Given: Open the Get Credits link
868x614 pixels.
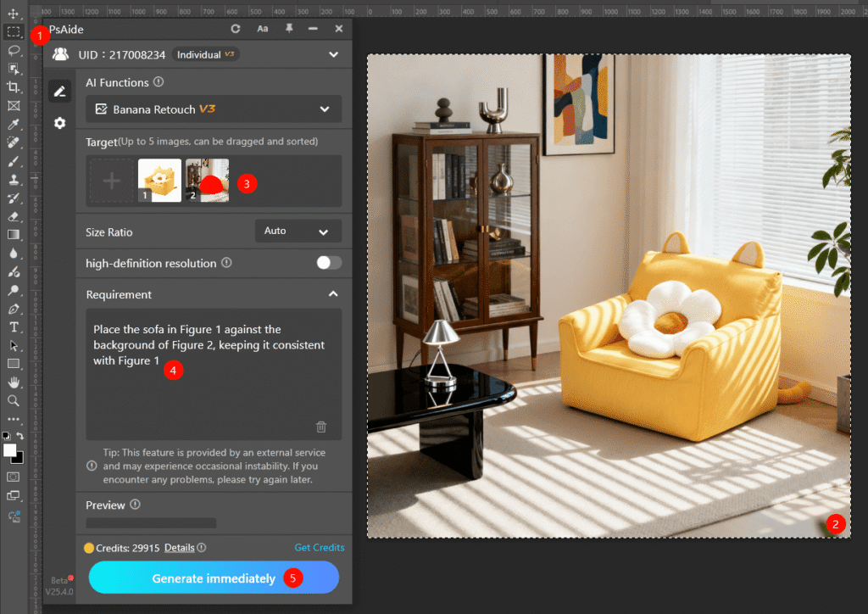Looking at the screenshot, I should [x=320, y=547].
